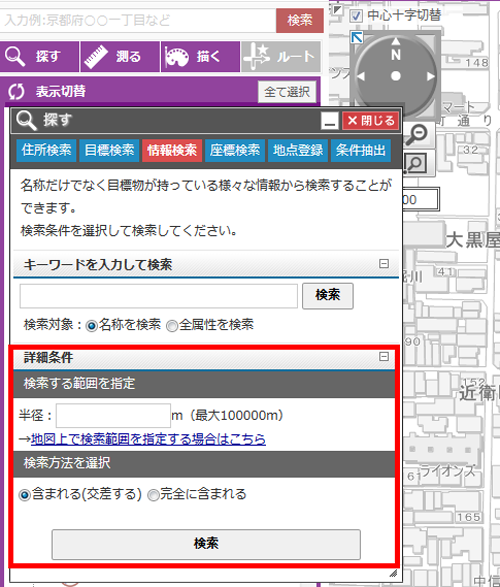
Task: Minimize the 探す panel
Action: click(330, 121)
